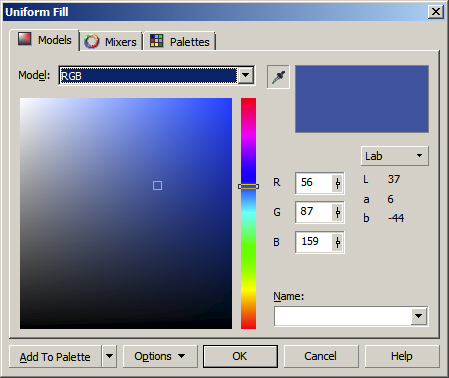
Task: Open the B value slider popup
Action: click(x=338, y=242)
